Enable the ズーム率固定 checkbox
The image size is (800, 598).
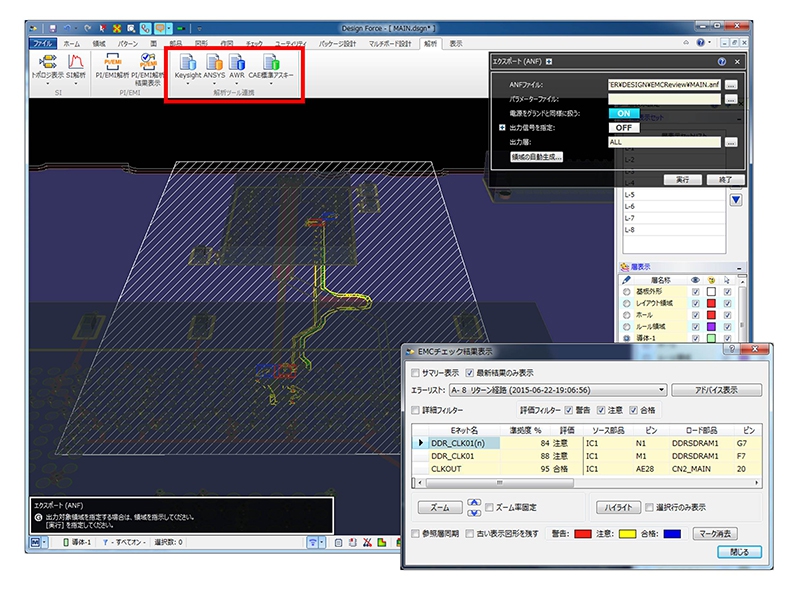point(489,507)
